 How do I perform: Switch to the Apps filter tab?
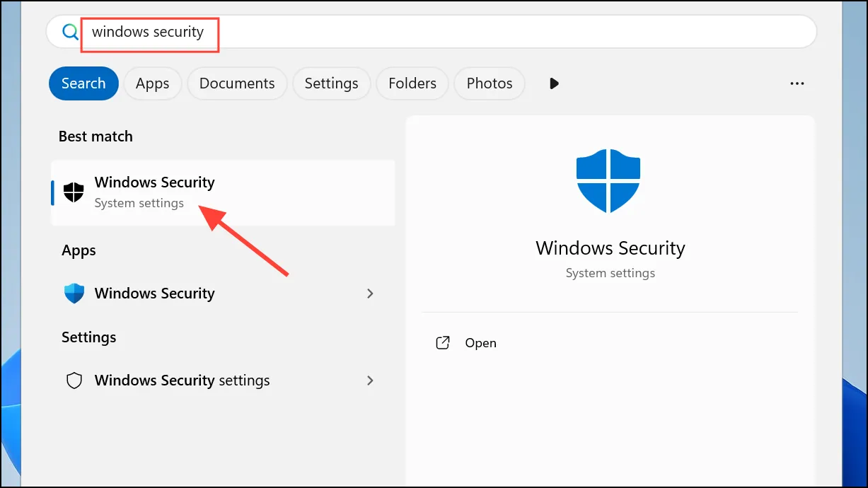tap(153, 83)
